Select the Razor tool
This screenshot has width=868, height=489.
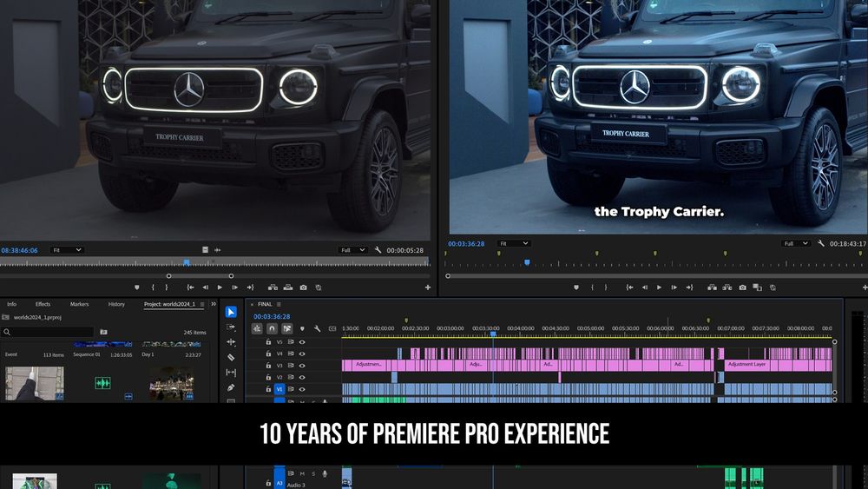pos(231,357)
